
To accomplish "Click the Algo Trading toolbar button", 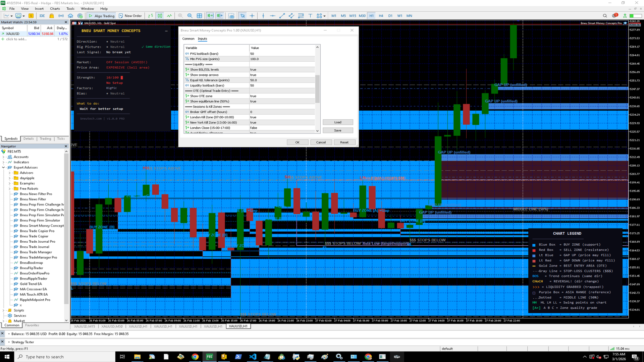I will click(101, 16).
